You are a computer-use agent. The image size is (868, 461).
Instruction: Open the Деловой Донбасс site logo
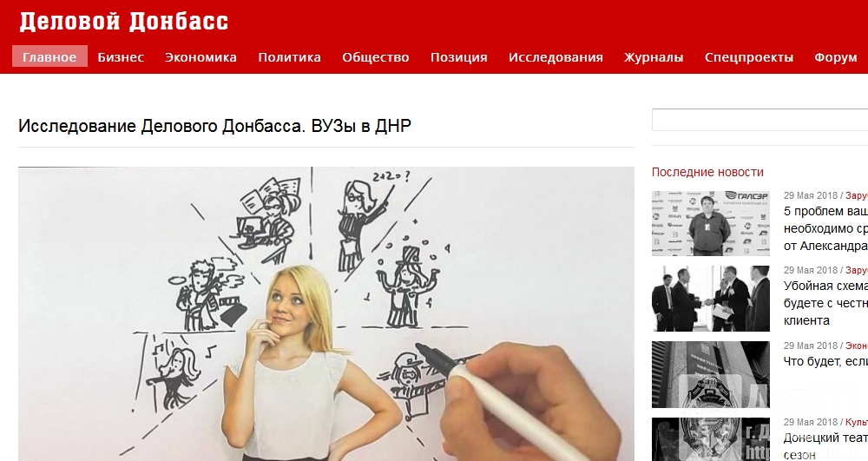tap(124, 22)
